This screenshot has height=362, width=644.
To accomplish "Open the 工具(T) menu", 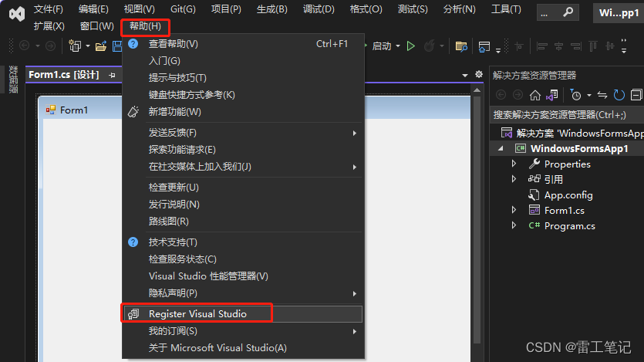I will (506, 9).
